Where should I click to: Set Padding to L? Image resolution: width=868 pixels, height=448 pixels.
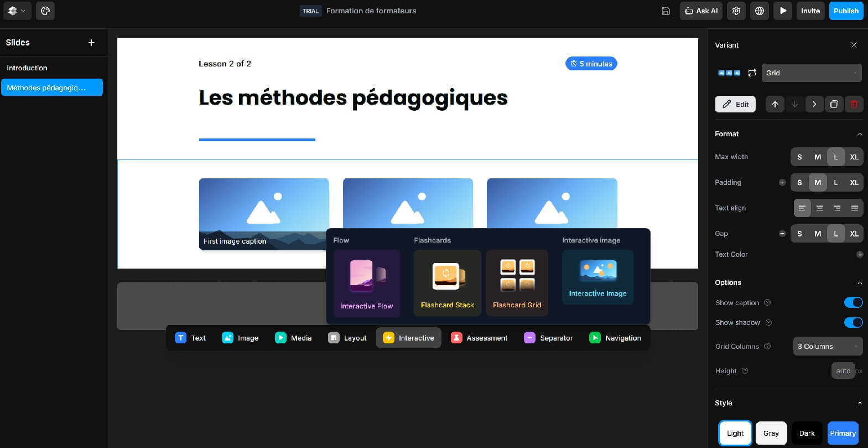pos(836,182)
